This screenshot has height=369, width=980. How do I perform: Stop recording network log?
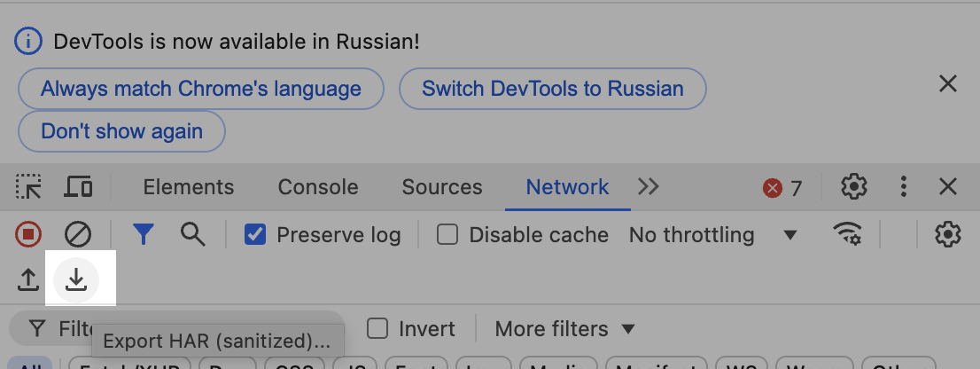coord(28,234)
